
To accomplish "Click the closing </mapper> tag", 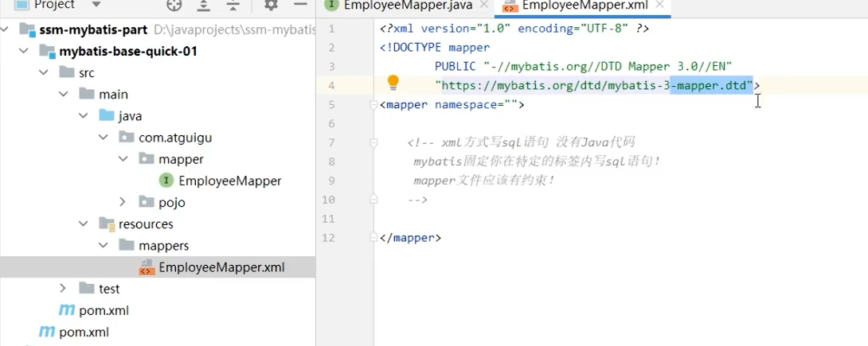I will pyautogui.click(x=410, y=238).
